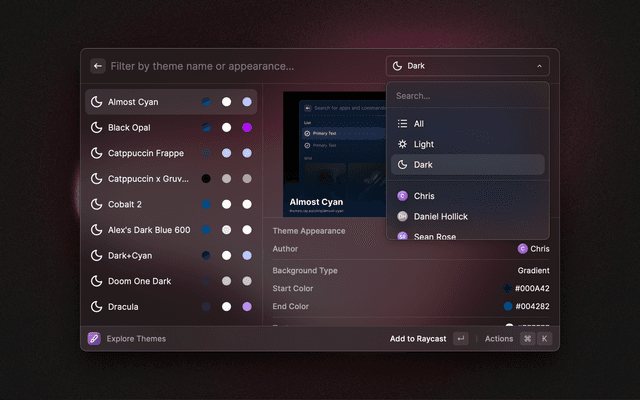Open the Actions menu
This screenshot has width=640, height=400.
click(x=499, y=339)
